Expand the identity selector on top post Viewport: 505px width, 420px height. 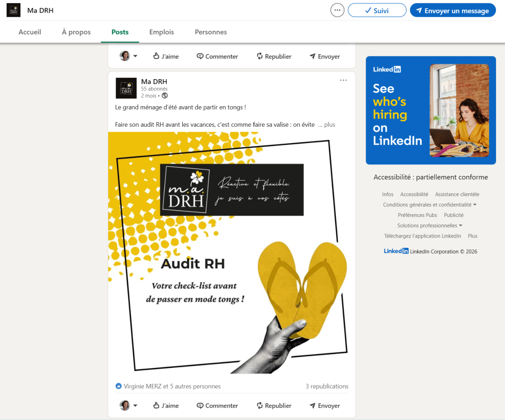[x=128, y=56]
